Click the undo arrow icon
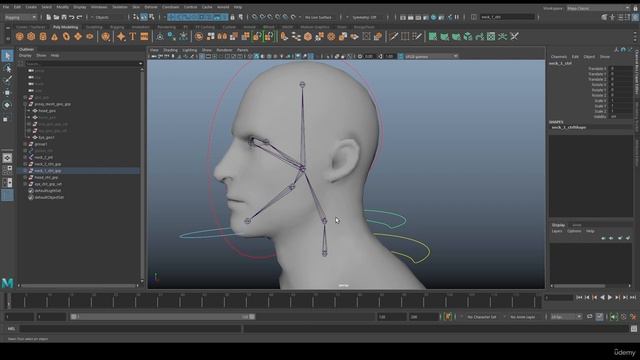Screen dimensions: 640x360 pos(72,17)
